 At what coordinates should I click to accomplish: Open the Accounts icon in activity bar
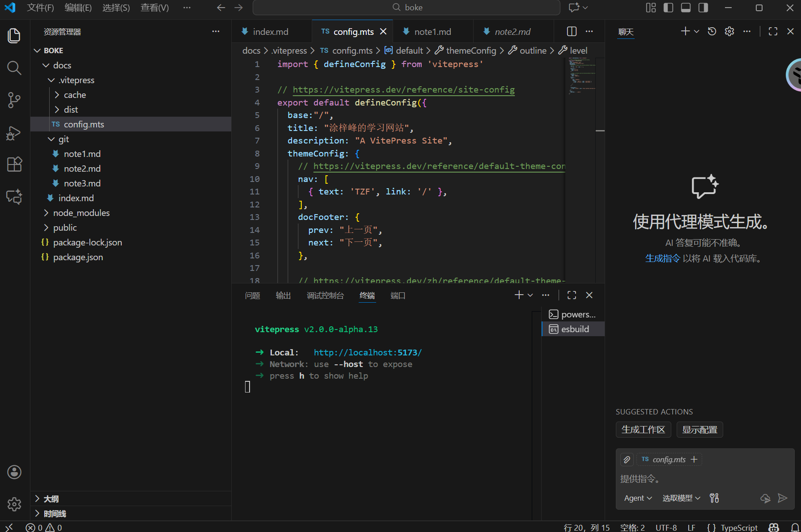(x=14, y=472)
